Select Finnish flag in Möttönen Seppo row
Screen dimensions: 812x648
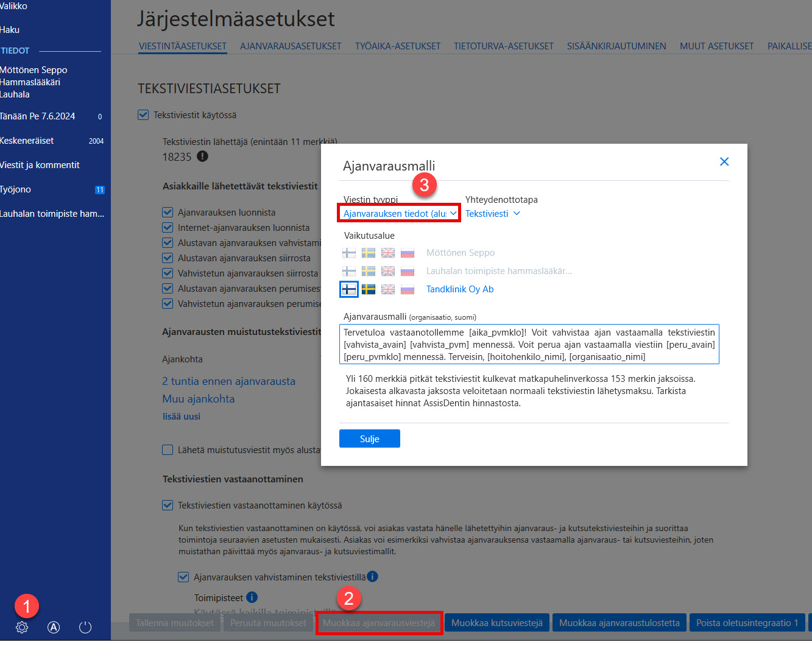tap(349, 253)
